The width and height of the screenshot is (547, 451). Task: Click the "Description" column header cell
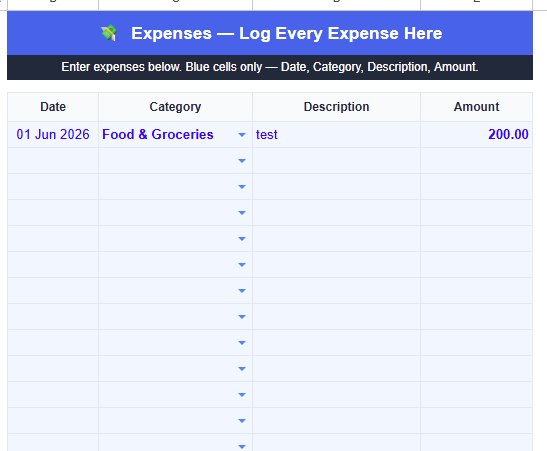(x=336, y=107)
